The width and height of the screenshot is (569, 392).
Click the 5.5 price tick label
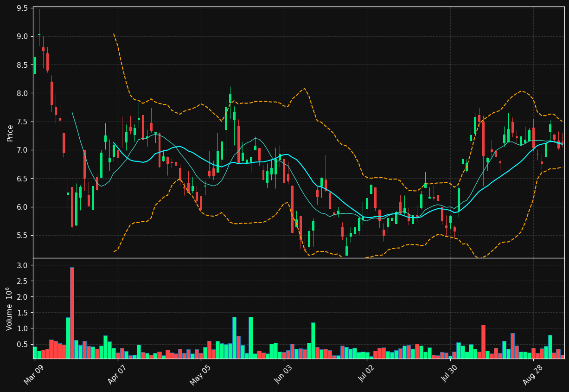[23, 236]
